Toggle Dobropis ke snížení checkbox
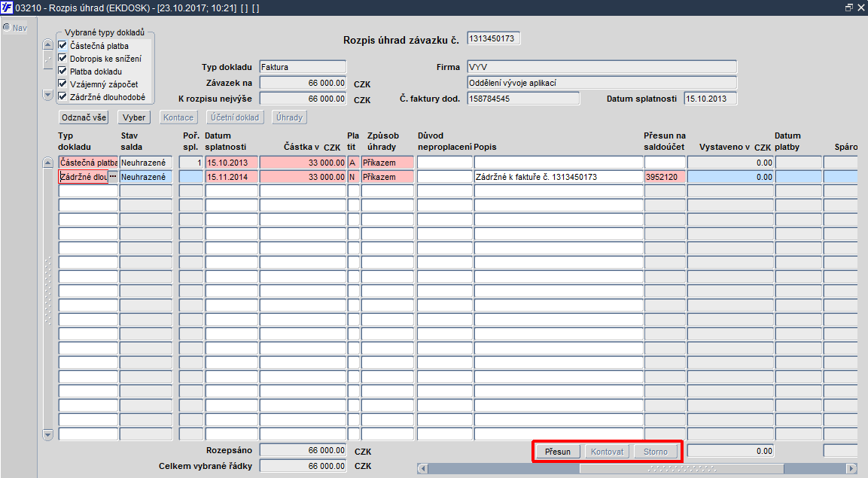 (x=62, y=58)
